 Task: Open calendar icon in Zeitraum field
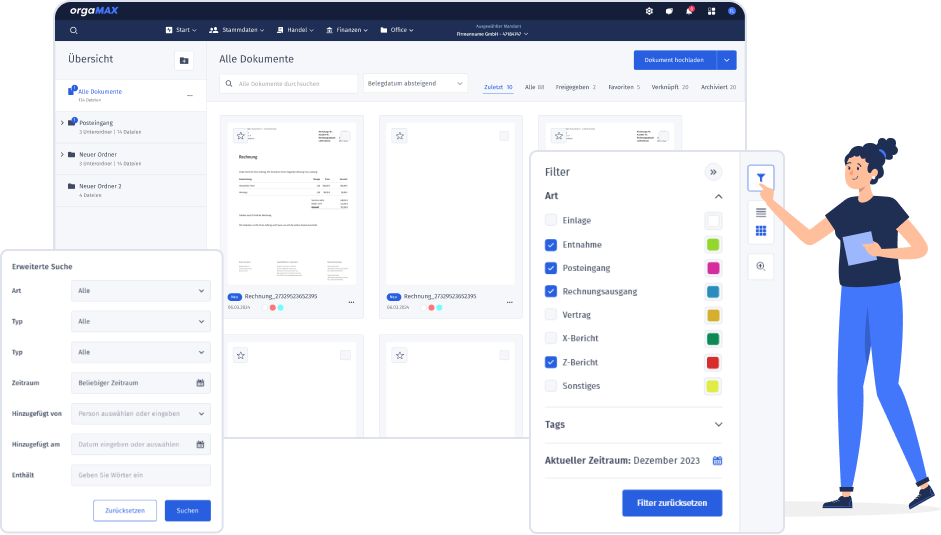pos(200,382)
